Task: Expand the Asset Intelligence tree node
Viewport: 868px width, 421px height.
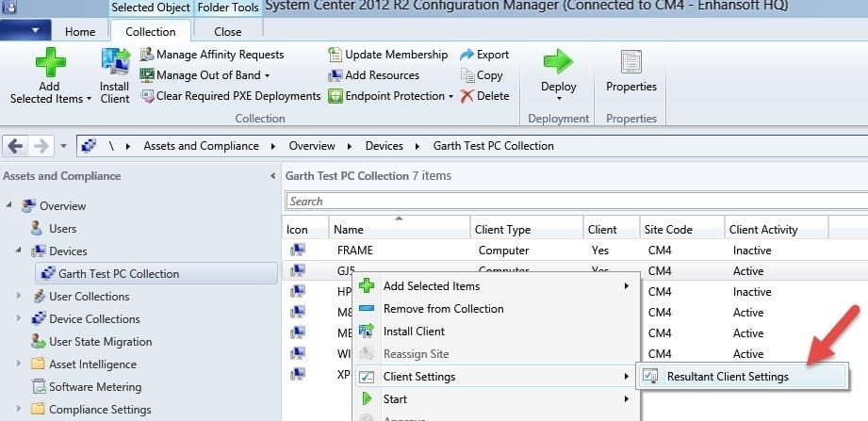Action: [x=19, y=364]
